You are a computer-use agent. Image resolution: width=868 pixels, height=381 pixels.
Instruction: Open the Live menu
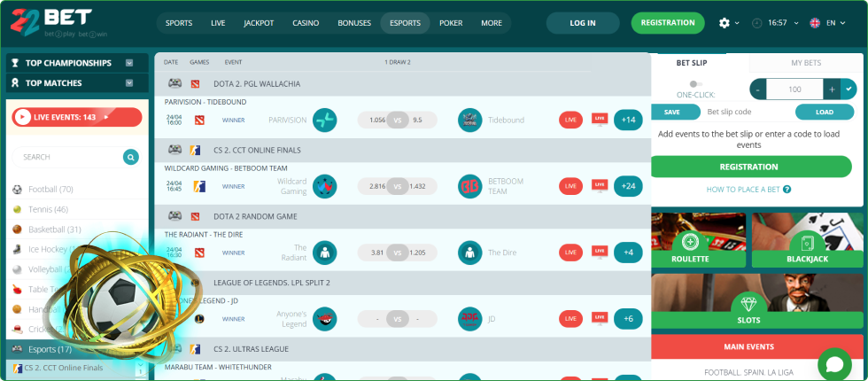(218, 23)
